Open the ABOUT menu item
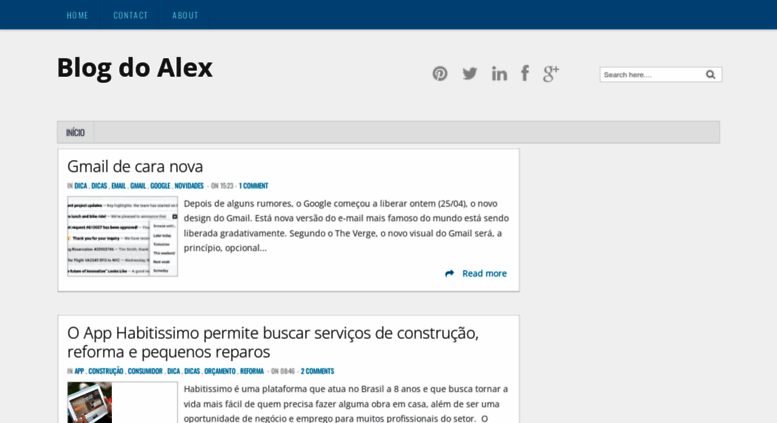Viewport: 777px width, 423px height. pos(185,15)
